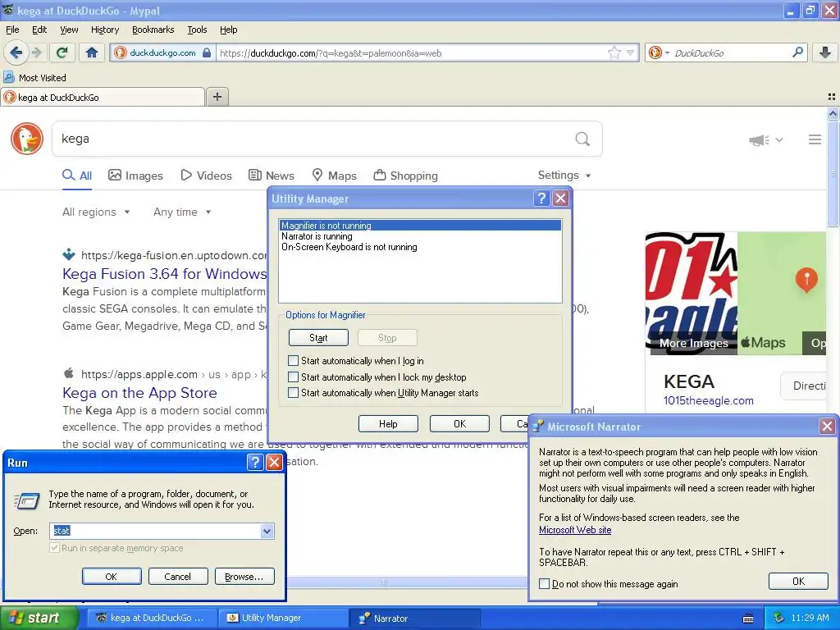Viewport: 840px width, 630px height.
Task: Open the 1015theeagle.com link
Action: (708, 400)
